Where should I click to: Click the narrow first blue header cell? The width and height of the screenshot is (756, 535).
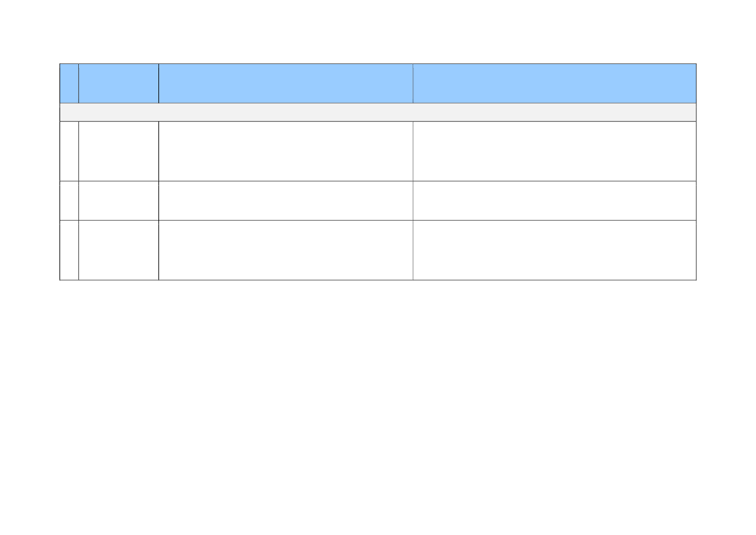69,83
